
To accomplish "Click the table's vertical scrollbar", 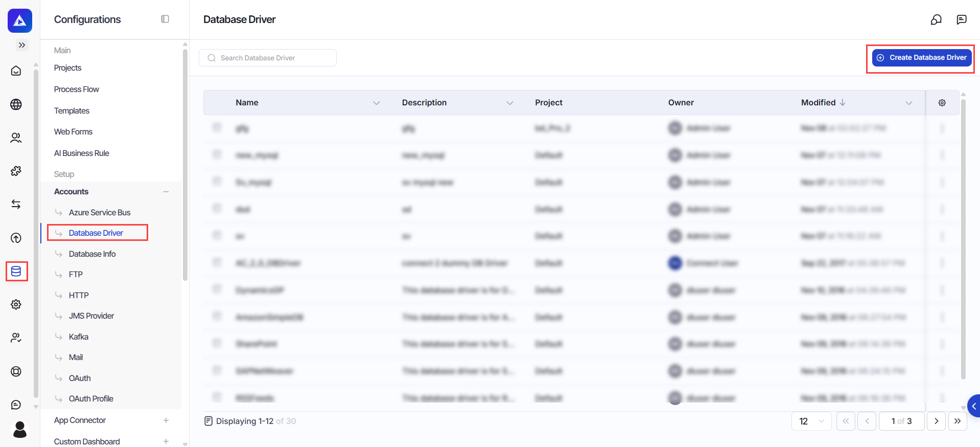I will coord(963,239).
